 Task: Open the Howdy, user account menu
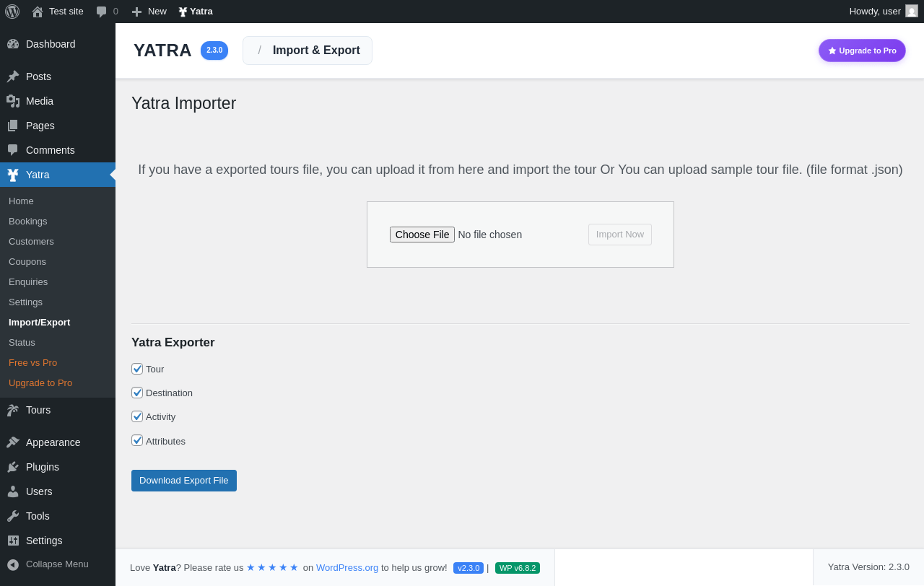[884, 12]
